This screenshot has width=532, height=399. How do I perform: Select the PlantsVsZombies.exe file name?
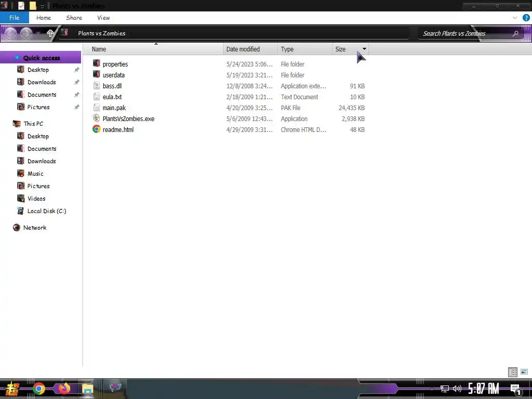pyautogui.click(x=128, y=119)
